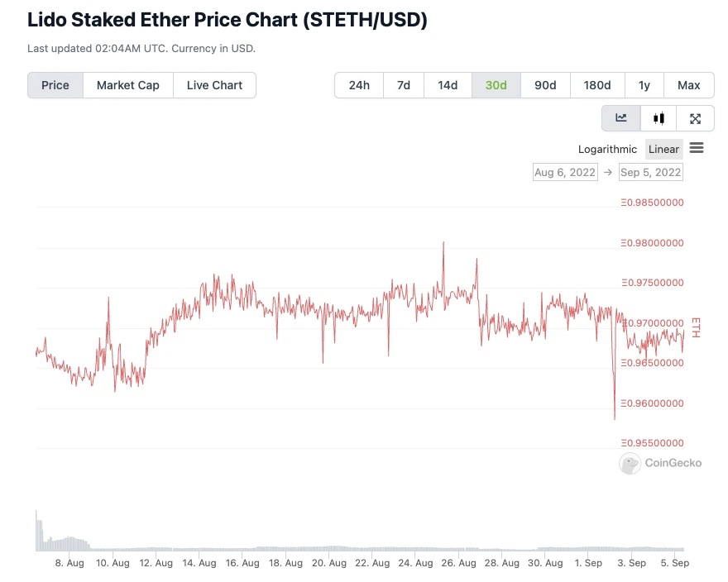Select the 14d range
This screenshot has height=582, width=728.
tap(448, 85)
